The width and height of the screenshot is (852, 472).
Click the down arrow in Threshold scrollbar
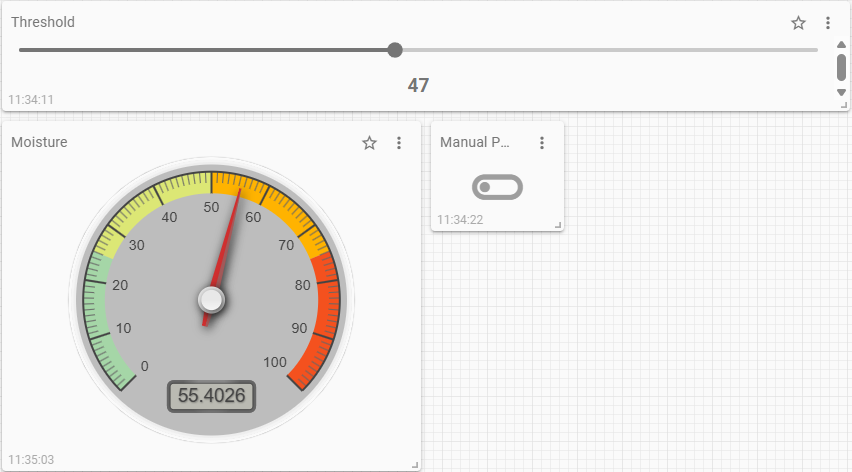(842, 92)
